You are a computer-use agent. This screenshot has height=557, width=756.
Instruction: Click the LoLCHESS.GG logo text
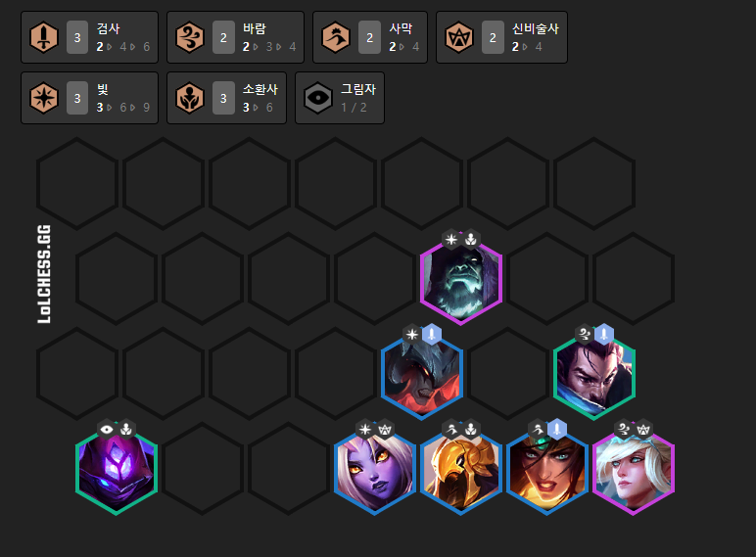[44, 274]
